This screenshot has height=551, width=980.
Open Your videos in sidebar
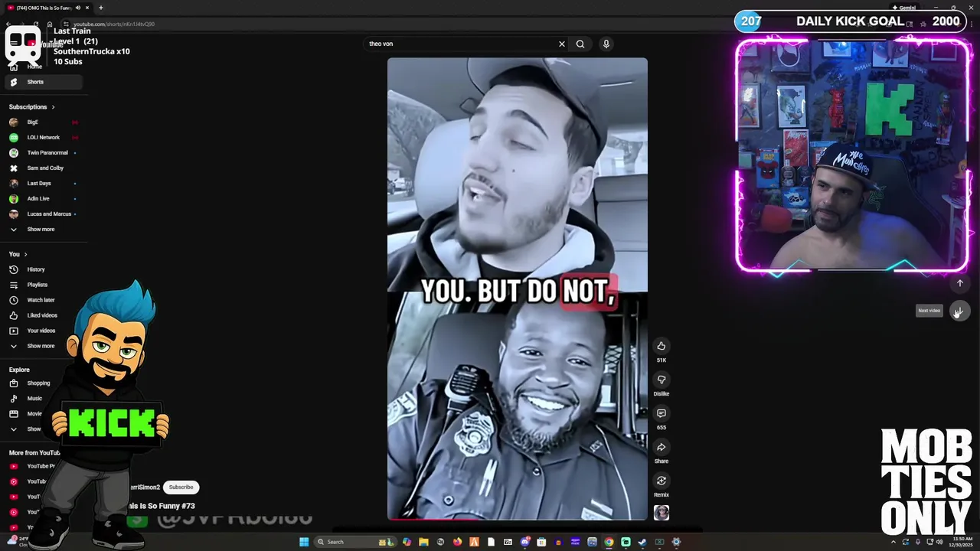44,331
